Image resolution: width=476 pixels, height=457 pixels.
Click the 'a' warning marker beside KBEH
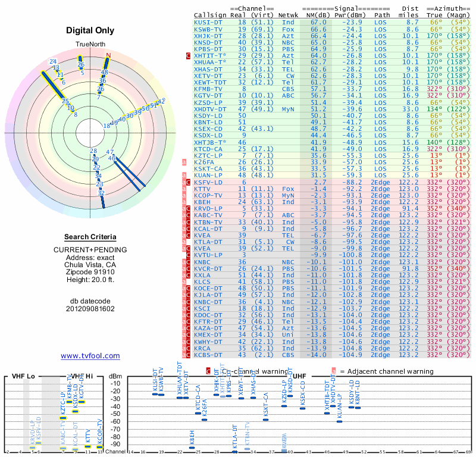click(x=184, y=202)
